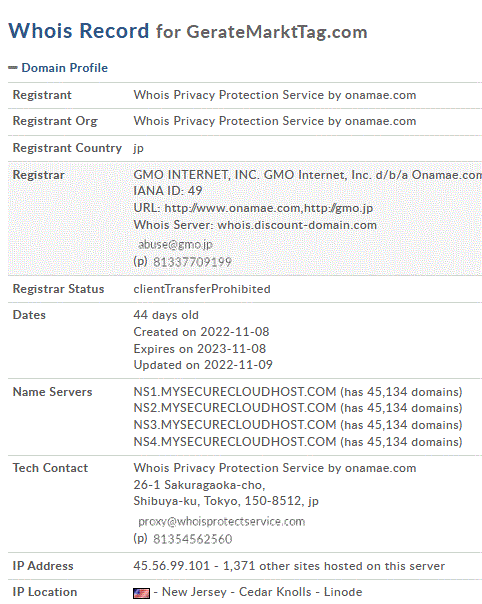Screen dimensions: 482x604
Task: Click the Domain Profile heading
Action: tap(64, 68)
